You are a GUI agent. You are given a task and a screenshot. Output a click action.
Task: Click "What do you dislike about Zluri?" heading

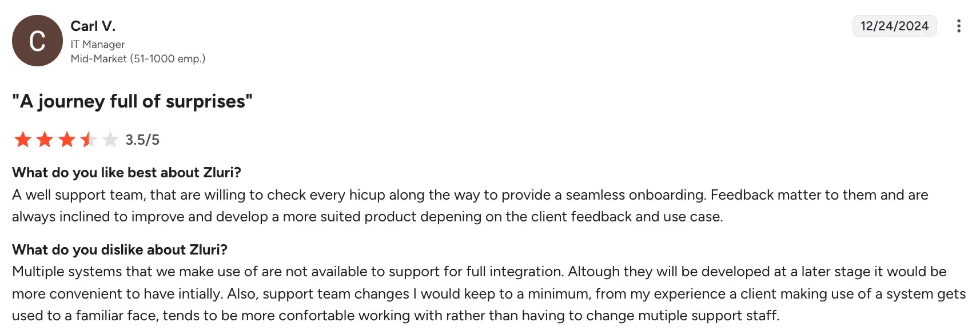(119, 250)
